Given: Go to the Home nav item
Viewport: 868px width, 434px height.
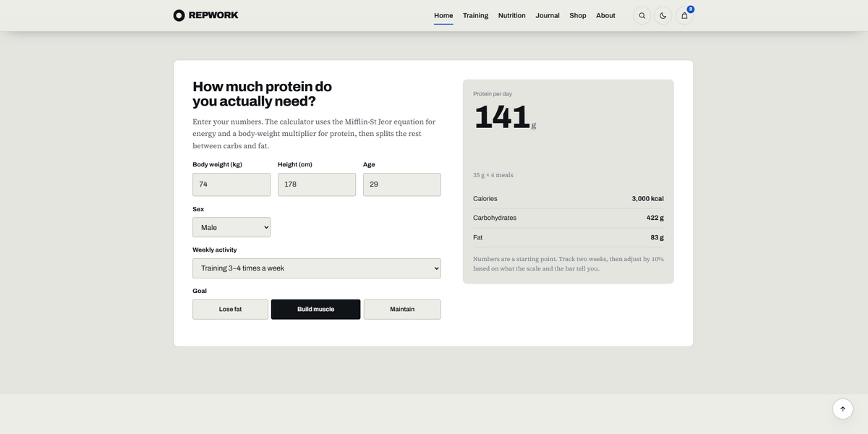Looking at the screenshot, I should [x=443, y=15].
